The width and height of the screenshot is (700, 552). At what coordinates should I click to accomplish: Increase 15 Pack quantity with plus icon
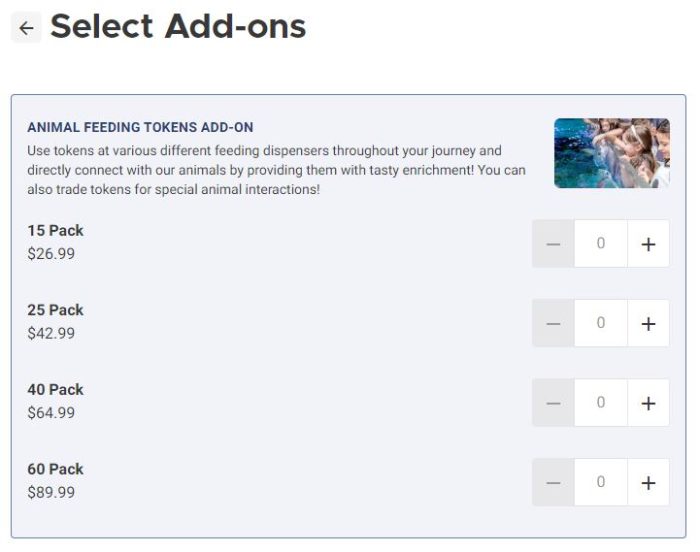pyautogui.click(x=648, y=244)
